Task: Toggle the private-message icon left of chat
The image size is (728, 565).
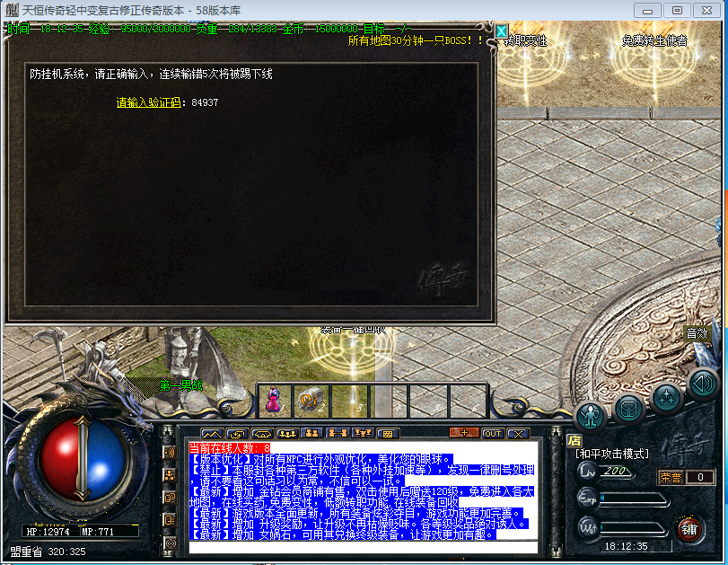Action: (x=170, y=520)
